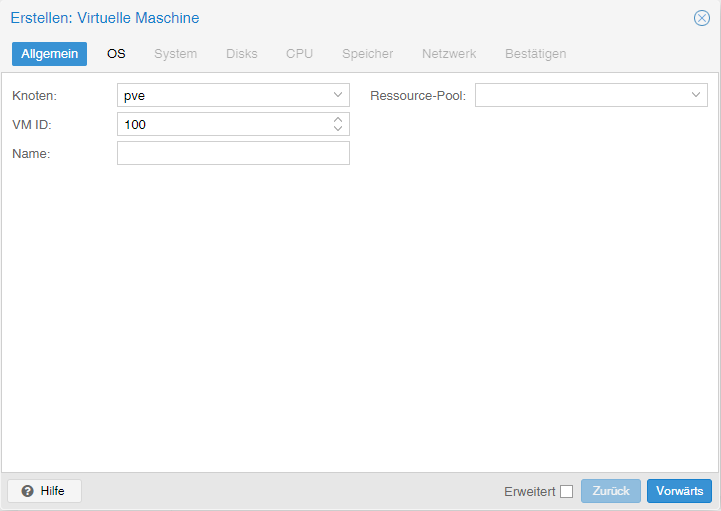This screenshot has width=721, height=511.
Task: Open the CPU tab
Action: point(299,54)
